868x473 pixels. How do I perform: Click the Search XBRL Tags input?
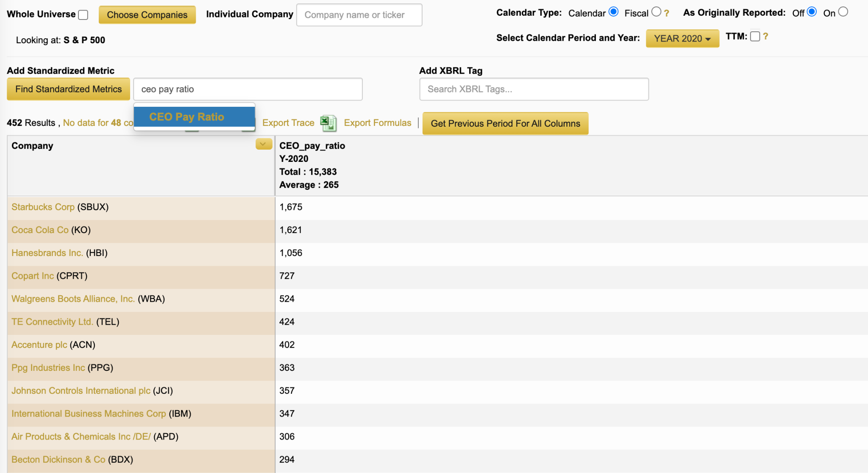(534, 89)
